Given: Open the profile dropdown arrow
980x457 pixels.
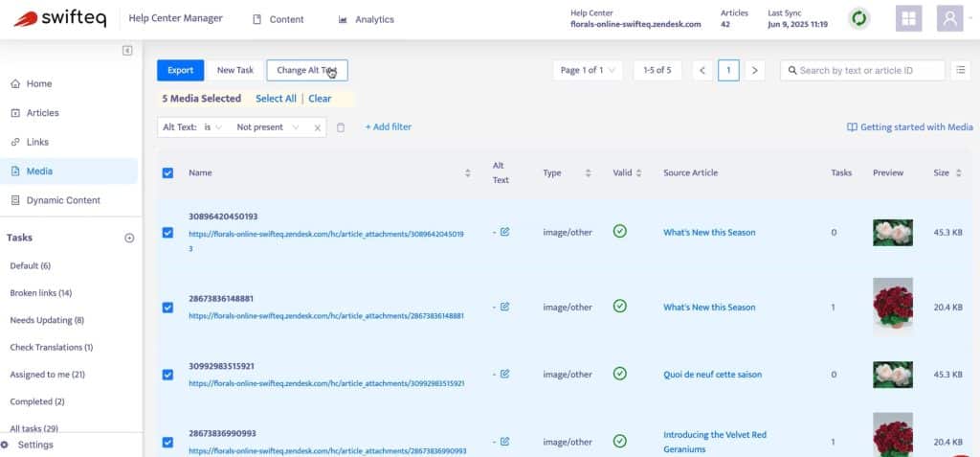Looking at the screenshot, I should pos(972,19).
